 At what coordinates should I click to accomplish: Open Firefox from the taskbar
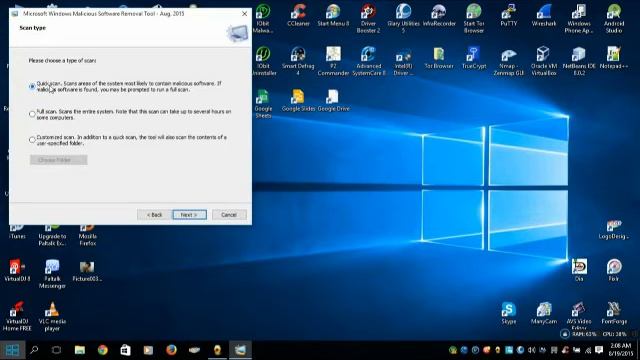171,350
